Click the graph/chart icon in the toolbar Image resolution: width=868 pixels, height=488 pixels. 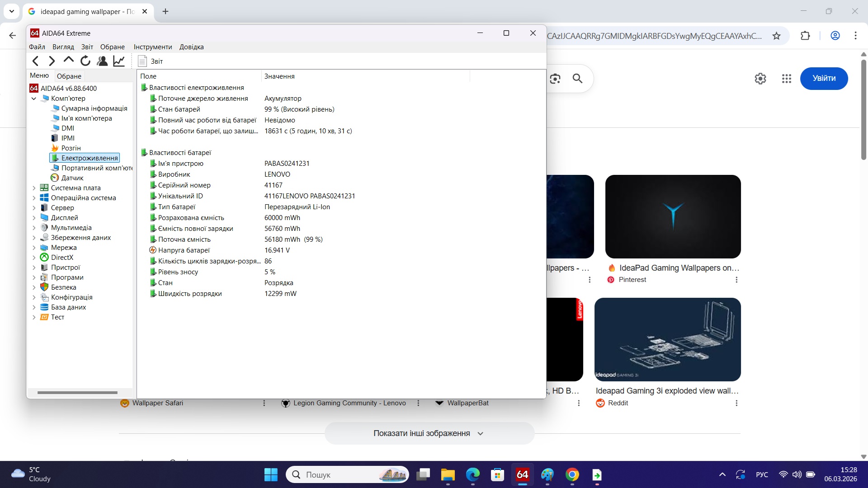pyautogui.click(x=118, y=61)
